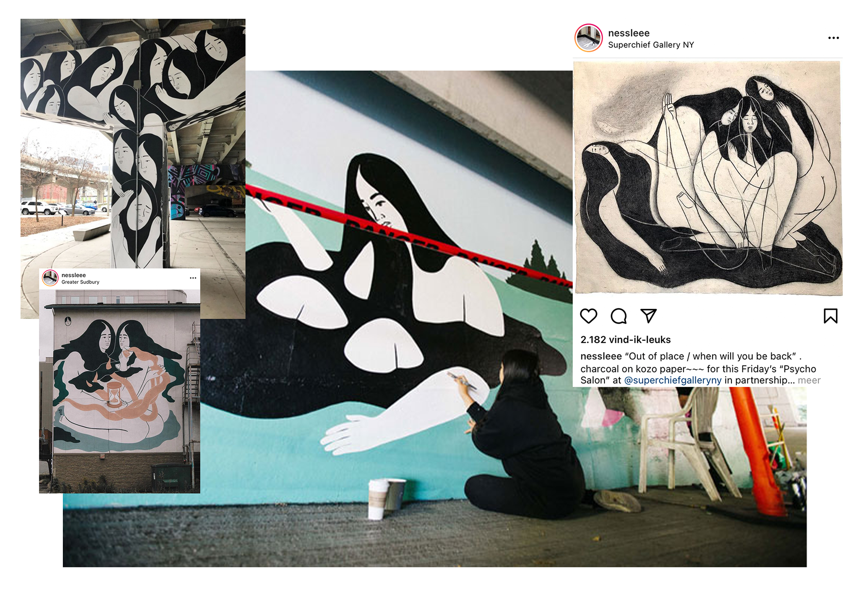Open the @superchiefgalleryny mention link
Screen dimensions: 868x614
672,380
